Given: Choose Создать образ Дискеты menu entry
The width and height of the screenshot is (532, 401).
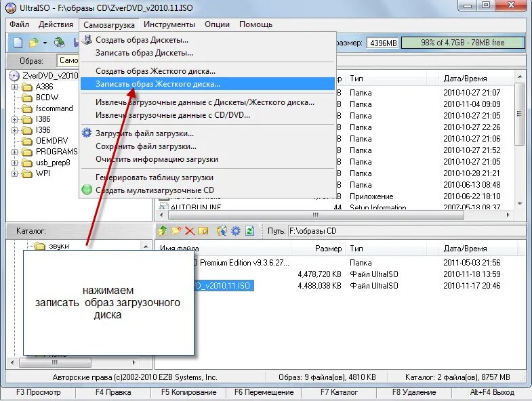Looking at the screenshot, I should point(207,40).
